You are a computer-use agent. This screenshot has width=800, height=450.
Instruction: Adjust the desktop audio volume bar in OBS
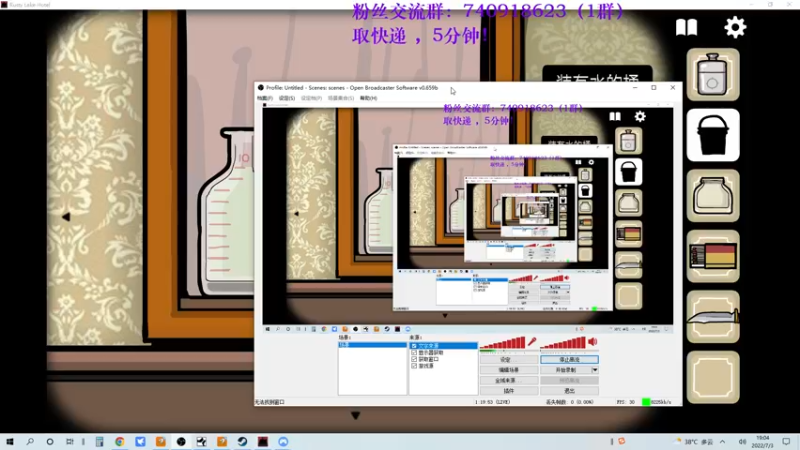[x=563, y=343]
